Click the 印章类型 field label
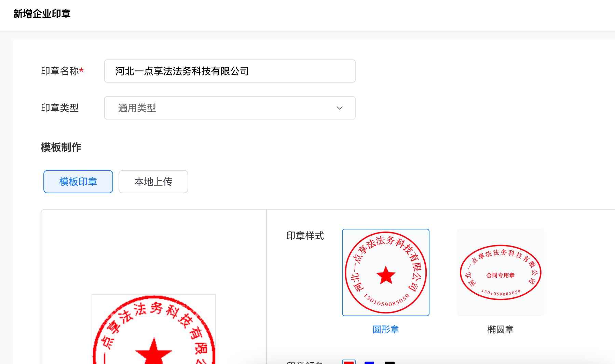Screen dimensions: 615x364 pyautogui.click(x=60, y=108)
